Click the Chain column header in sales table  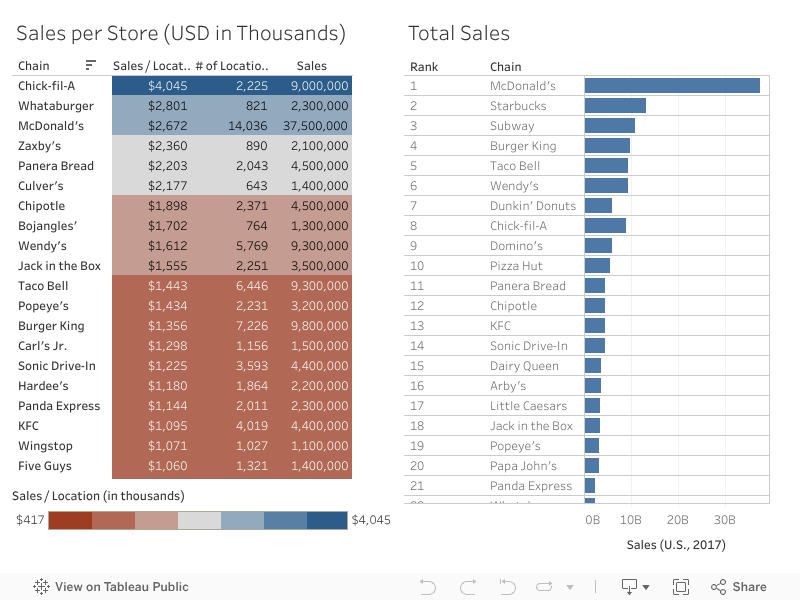(34, 66)
